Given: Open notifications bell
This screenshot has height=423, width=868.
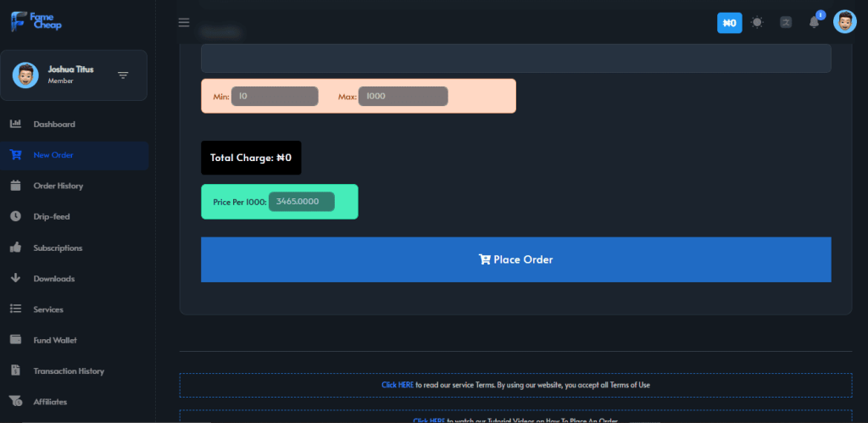Looking at the screenshot, I should point(814,22).
